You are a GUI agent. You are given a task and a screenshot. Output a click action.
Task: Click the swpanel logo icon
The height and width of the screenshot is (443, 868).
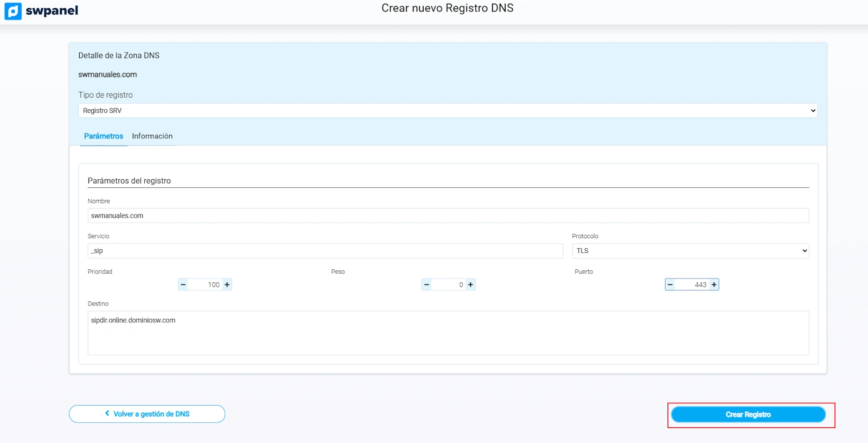coord(13,11)
